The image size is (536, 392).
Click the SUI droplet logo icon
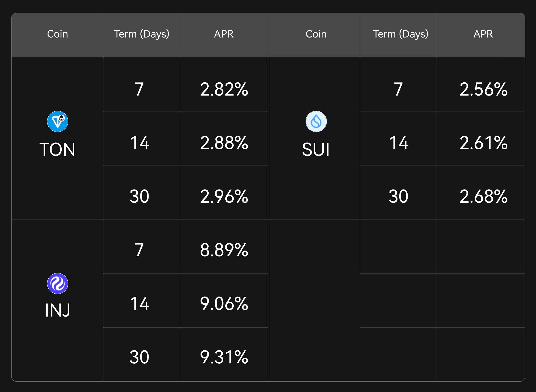tap(316, 121)
